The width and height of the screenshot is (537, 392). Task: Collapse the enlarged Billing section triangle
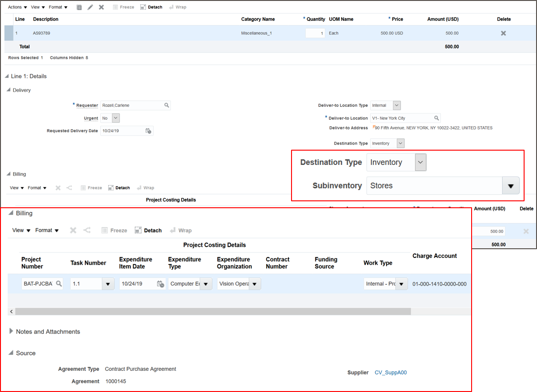[x=11, y=213]
